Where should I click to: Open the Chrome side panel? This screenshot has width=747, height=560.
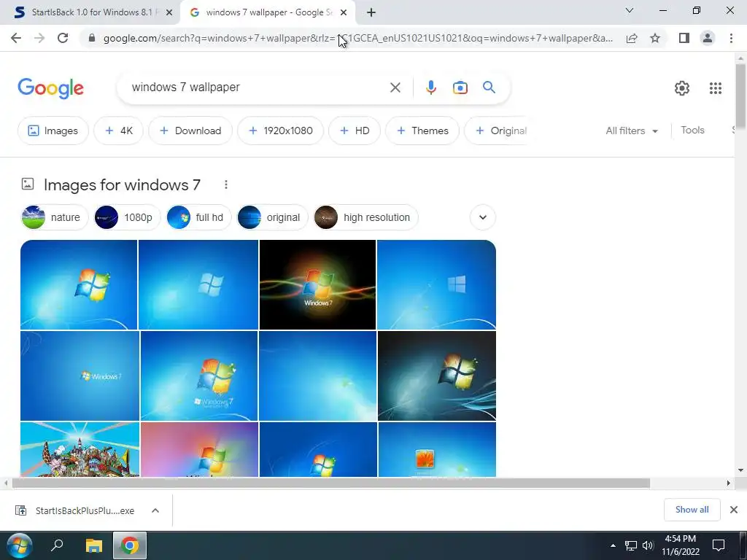pyautogui.click(x=684, y=38)
